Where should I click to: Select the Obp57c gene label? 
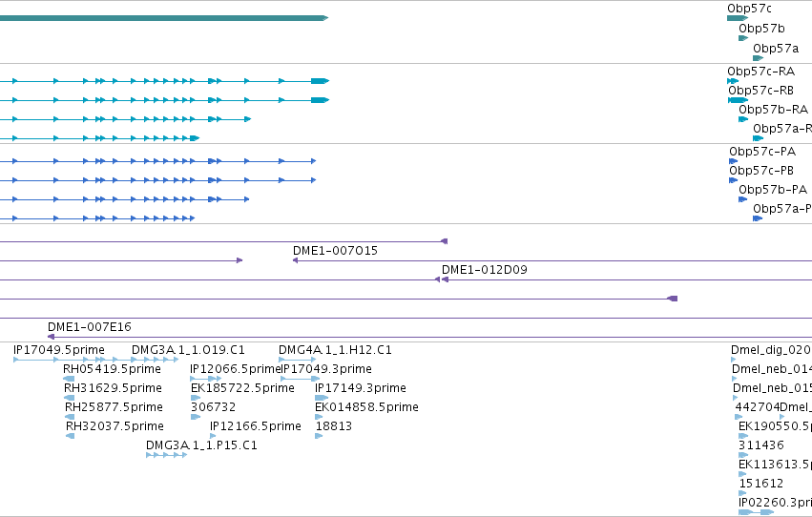749,9
